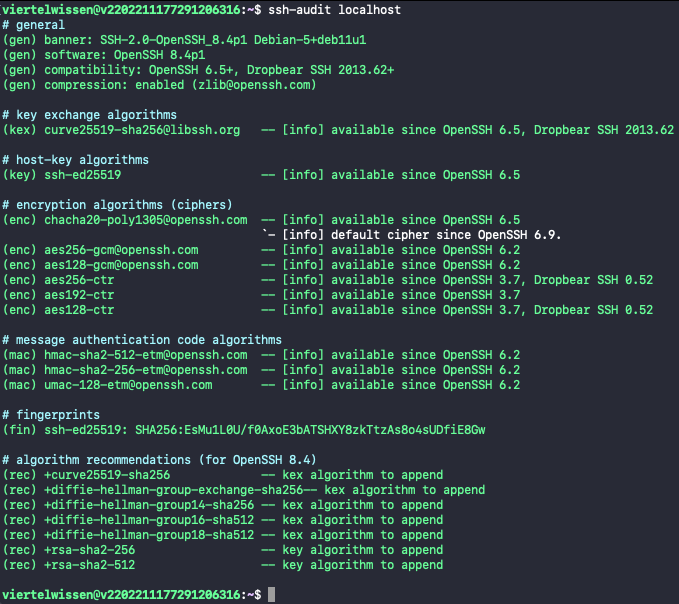The image size is (679, 604).
Task: Click 'Dropbear SSH 0.52' on aes128-ctr row
Action: (593, 310)
